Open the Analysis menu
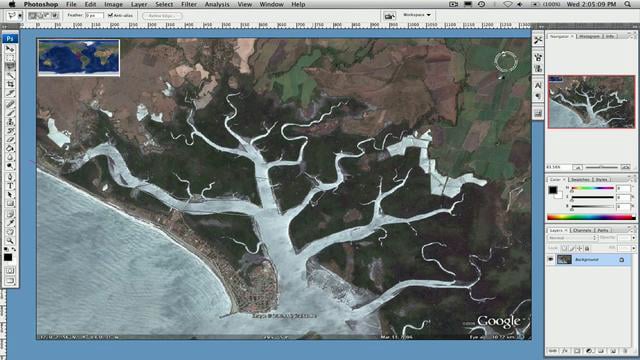The height and width of the screenshot is (360, 640). (x=217, y=4)
